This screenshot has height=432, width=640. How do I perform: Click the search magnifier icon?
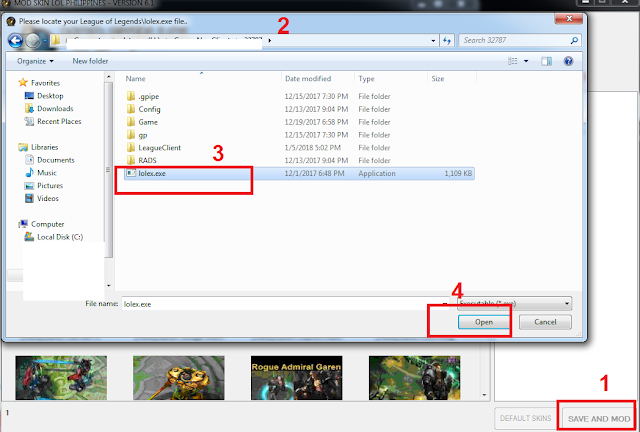click(574, 40)
